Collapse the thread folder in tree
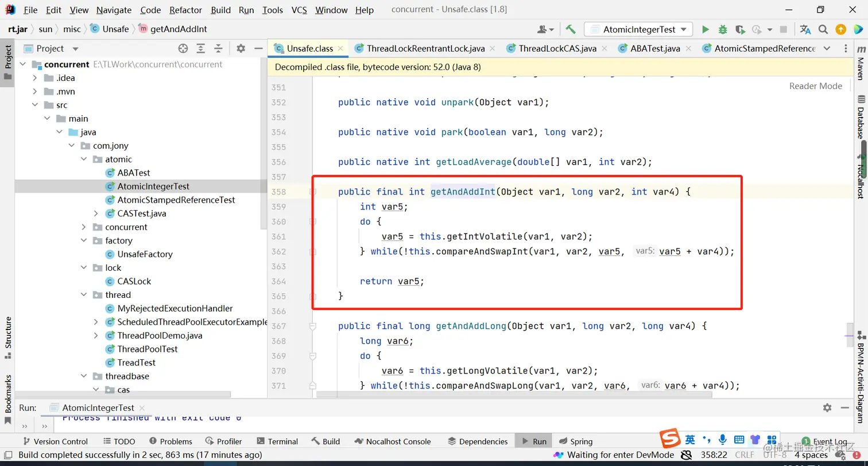The height and width of the screenshot is (466, 868). 84,295
